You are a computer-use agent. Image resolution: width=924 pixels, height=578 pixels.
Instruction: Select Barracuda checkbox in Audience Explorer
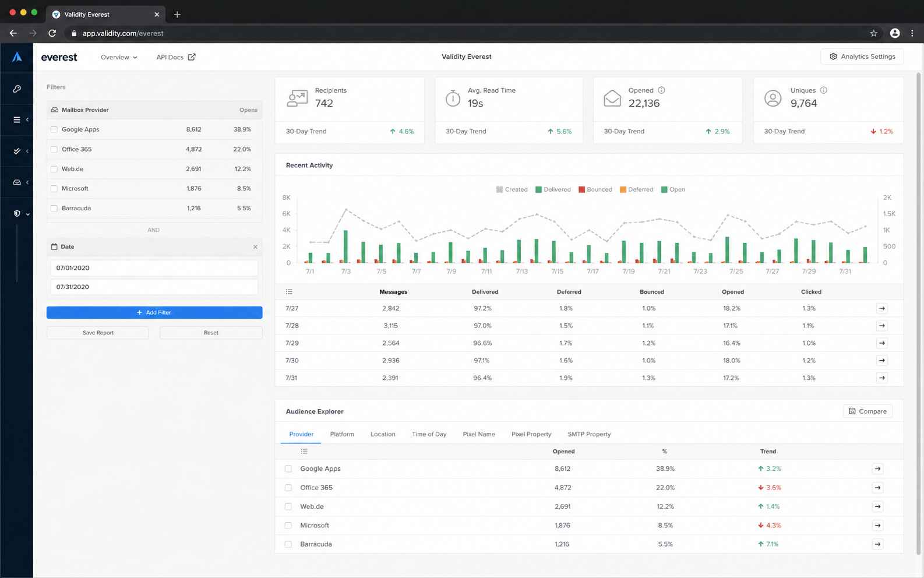point(288,544)
